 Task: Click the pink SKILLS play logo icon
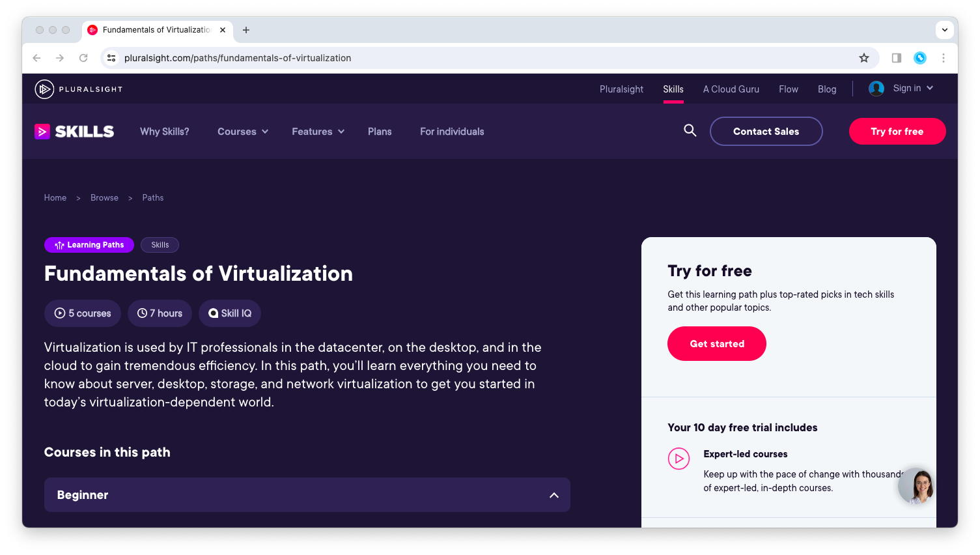tap(43, 131)
